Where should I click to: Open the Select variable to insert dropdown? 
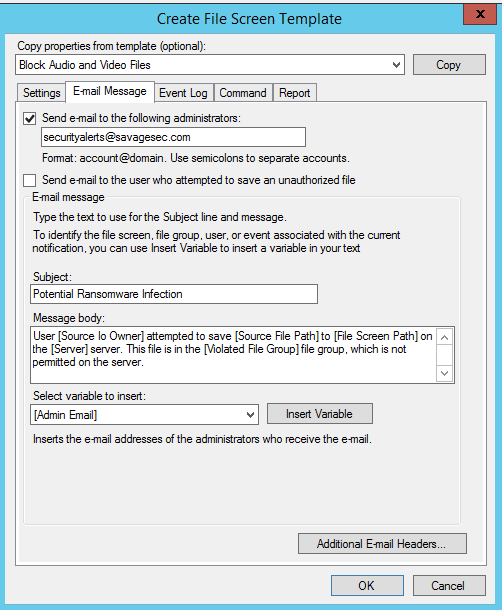(251, 415)
